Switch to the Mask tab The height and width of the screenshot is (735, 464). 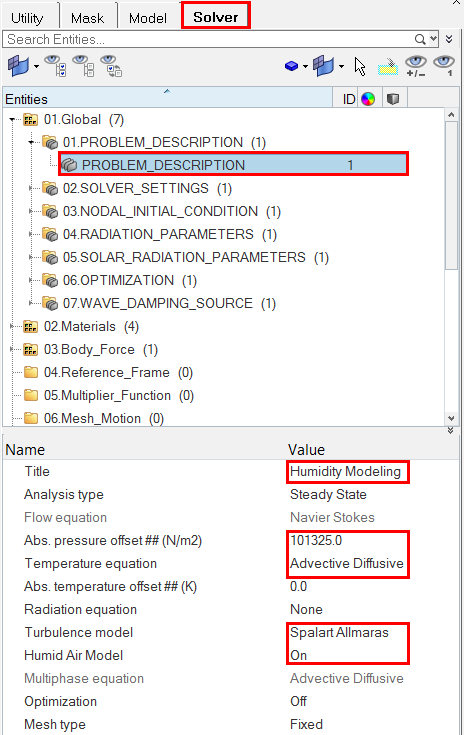[87, 18]
